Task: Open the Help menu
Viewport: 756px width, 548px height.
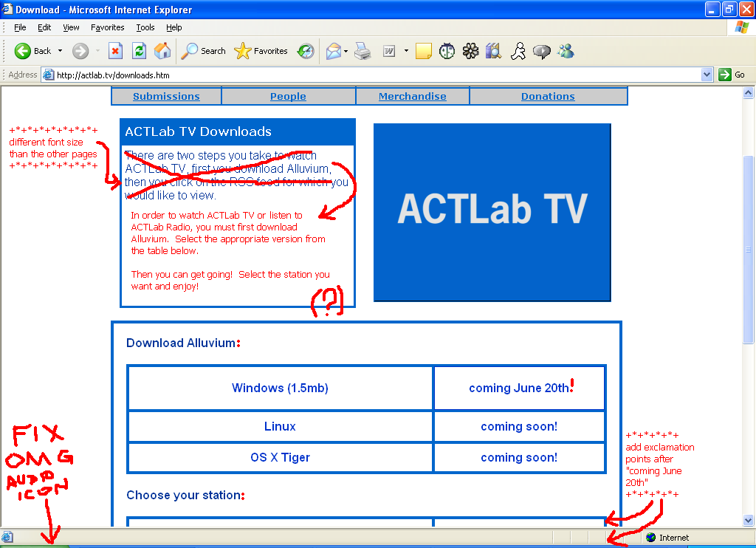Action: pos(174,27)
